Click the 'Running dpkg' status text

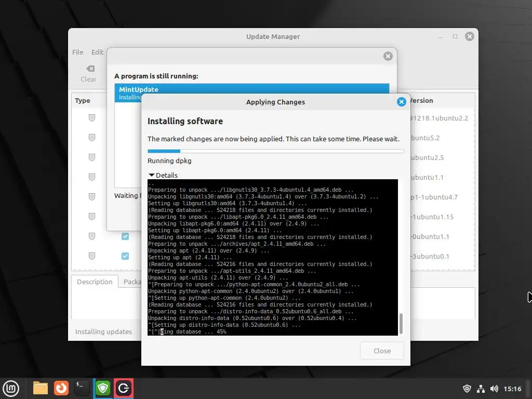tap(169, 161)
